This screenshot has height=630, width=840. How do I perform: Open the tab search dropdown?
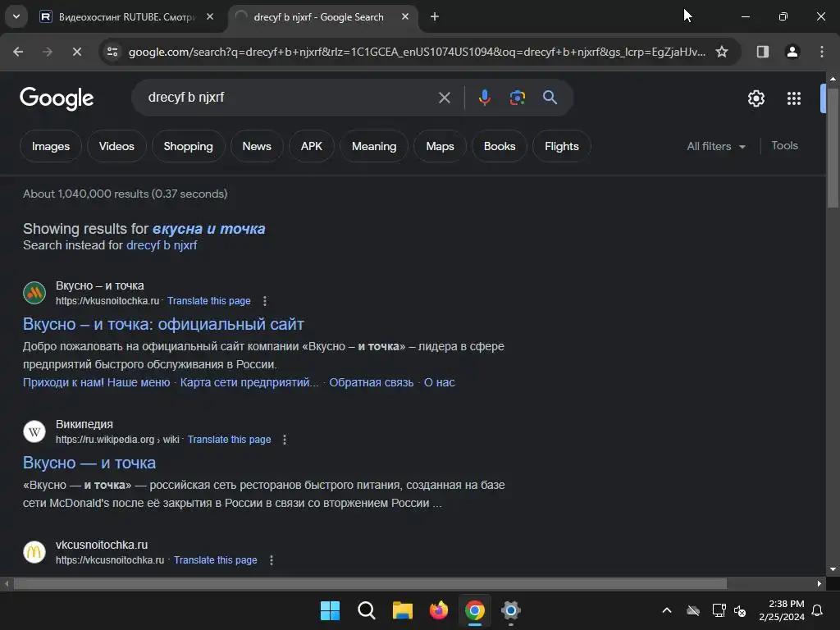[x=16, y=16]
